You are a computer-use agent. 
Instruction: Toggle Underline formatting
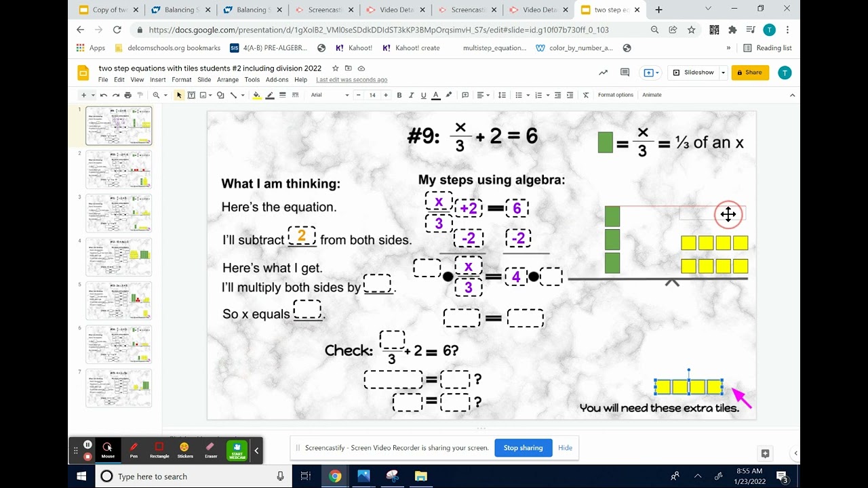pyautogui.click(x=424, y=95)
